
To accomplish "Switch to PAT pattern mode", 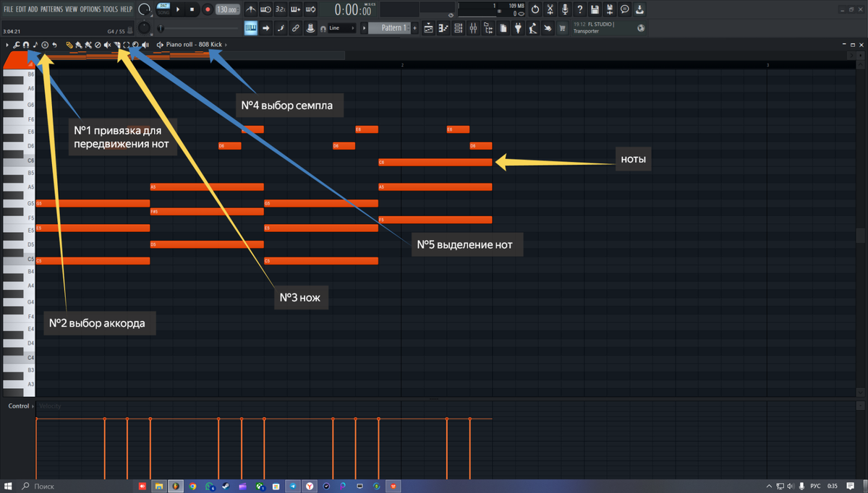I will click(x=163, y=6).
